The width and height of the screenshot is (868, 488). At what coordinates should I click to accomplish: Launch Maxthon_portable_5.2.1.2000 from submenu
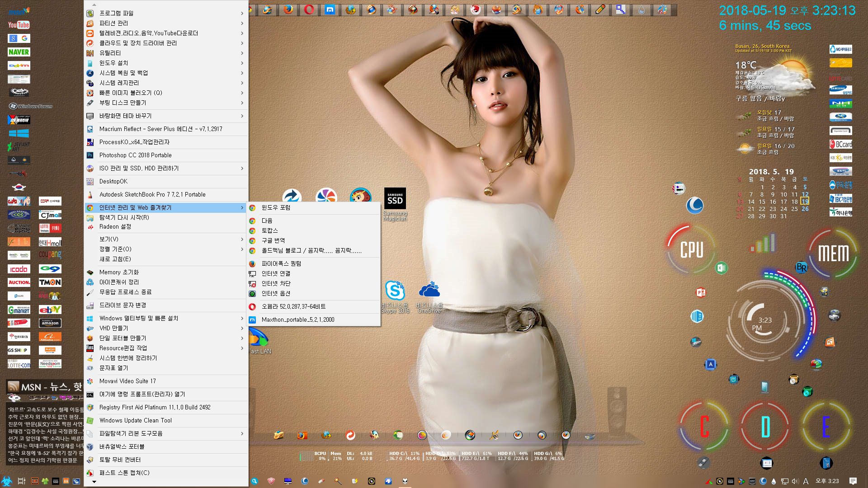314,319
